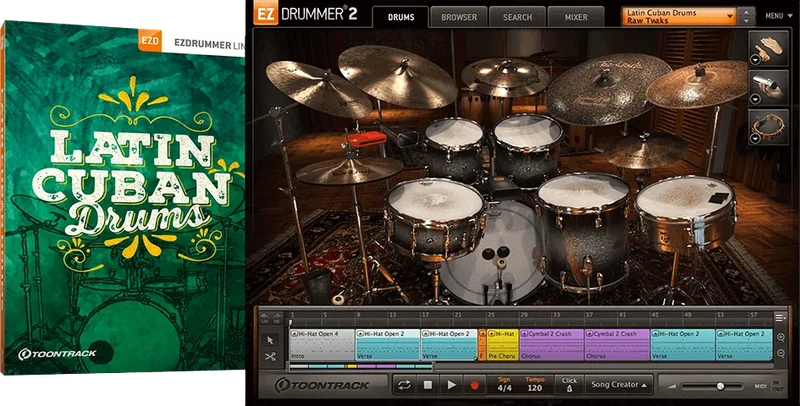This screenshot has width=800, height=406.
Task: Start playback with the Play button
Action: click(x=451, y=385)
